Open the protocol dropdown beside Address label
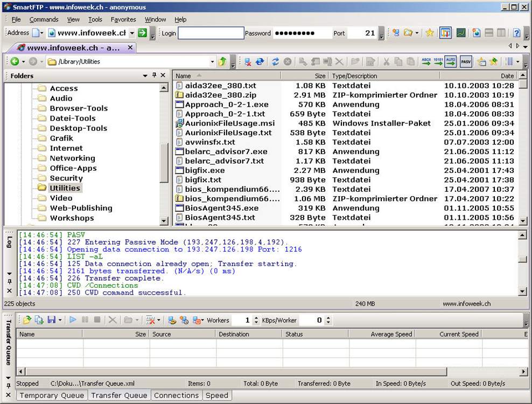The image size is (532, 404). (42, 33)
